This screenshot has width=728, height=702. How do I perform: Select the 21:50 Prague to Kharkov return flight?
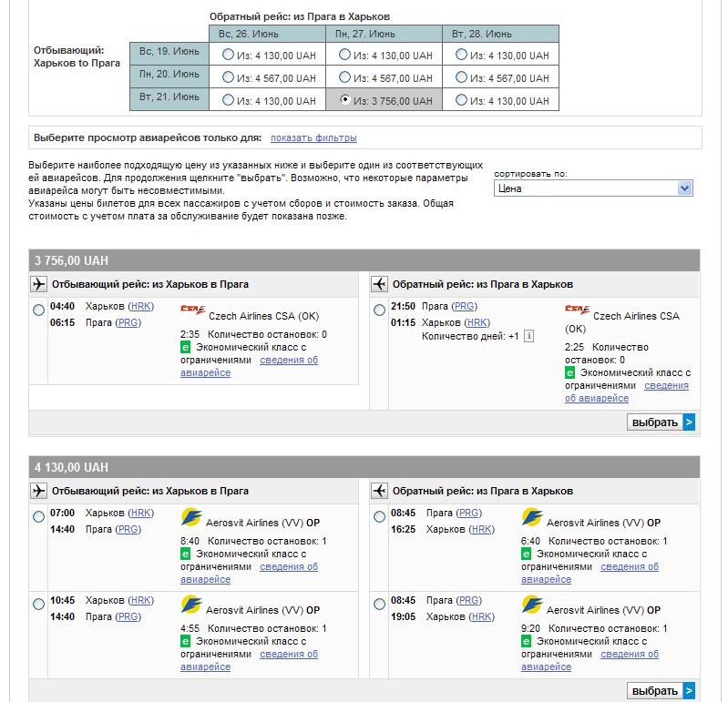tap(379, 310)
